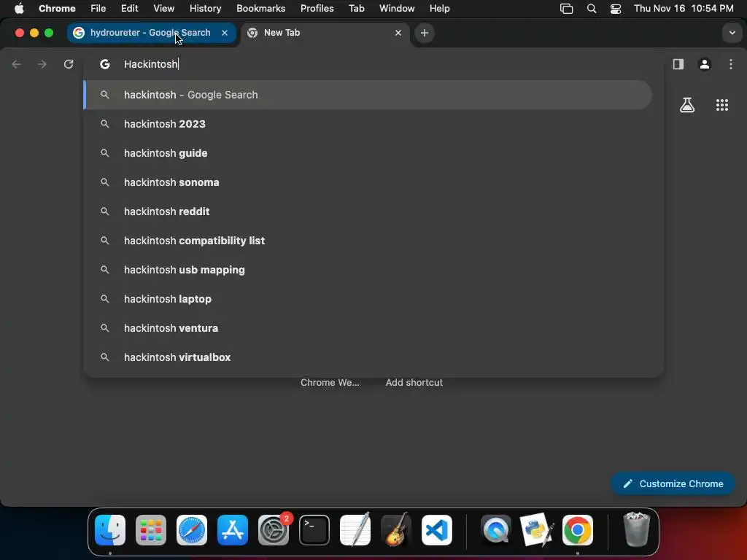The width and height of the screenshot is (747, 560).
Task: Open Spotlight search in menu bar
Action: tap(591, 9)
